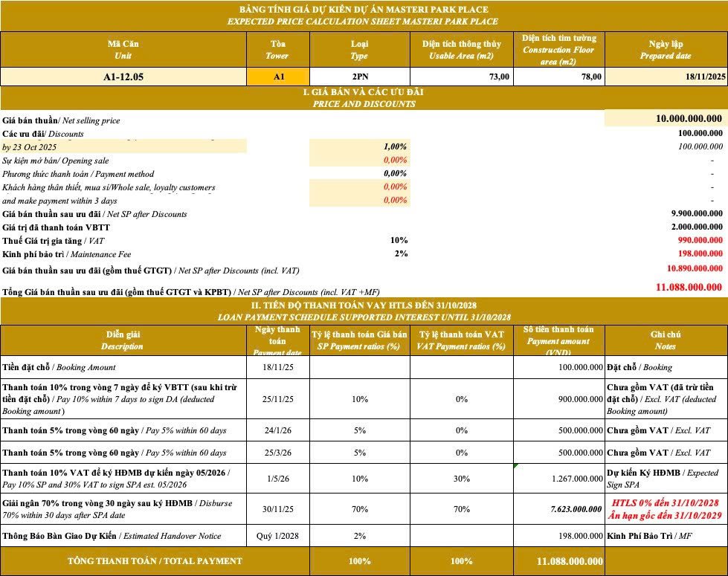Click the payment date 25/11/25
The width and height of the screenshot is (728, 576).
[279, 399]
